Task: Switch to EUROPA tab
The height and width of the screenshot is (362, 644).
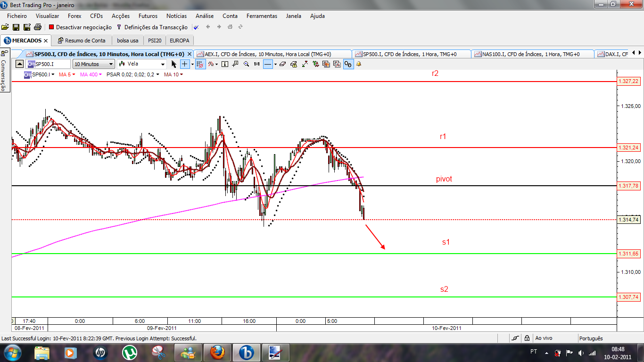Action: [180, 41]
